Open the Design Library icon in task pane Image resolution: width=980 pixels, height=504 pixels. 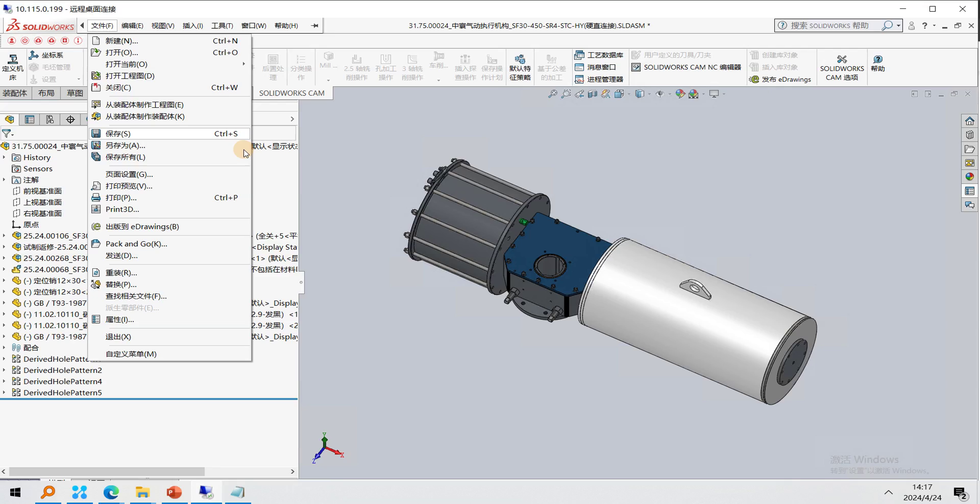point(969,135)
